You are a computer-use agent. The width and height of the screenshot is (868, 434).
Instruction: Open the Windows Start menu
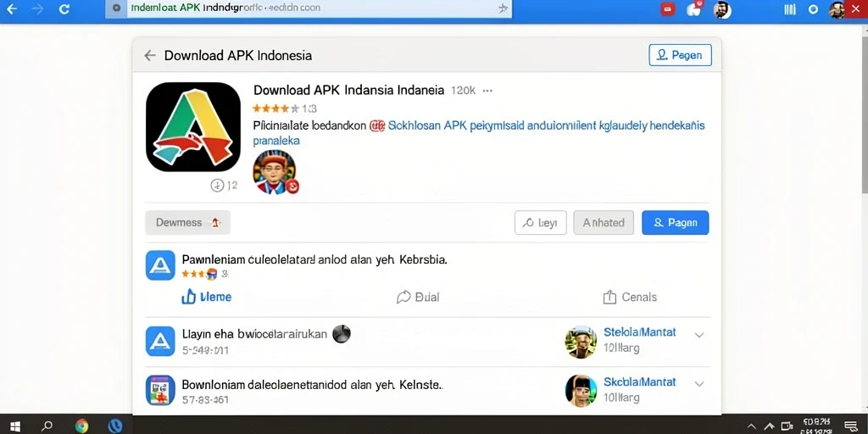pyautogui.click(x=15, y=426)
